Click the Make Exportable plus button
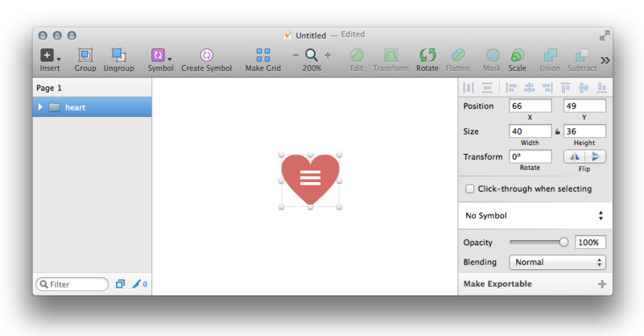 click(x=602, y=284)
